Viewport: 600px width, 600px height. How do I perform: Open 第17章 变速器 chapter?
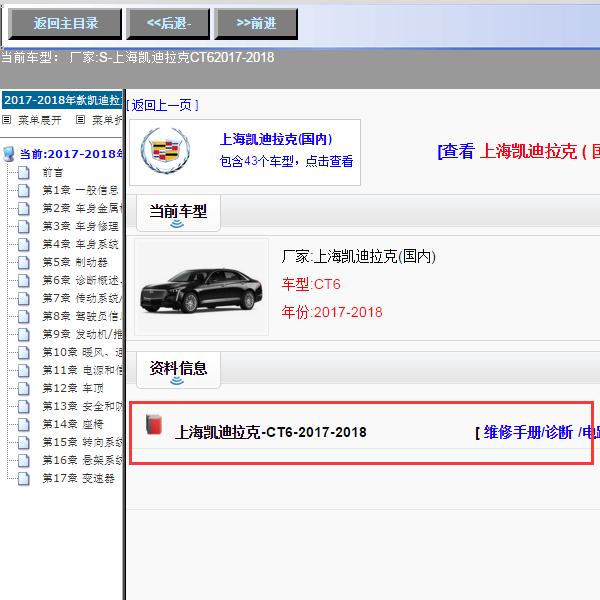point(78,478)
